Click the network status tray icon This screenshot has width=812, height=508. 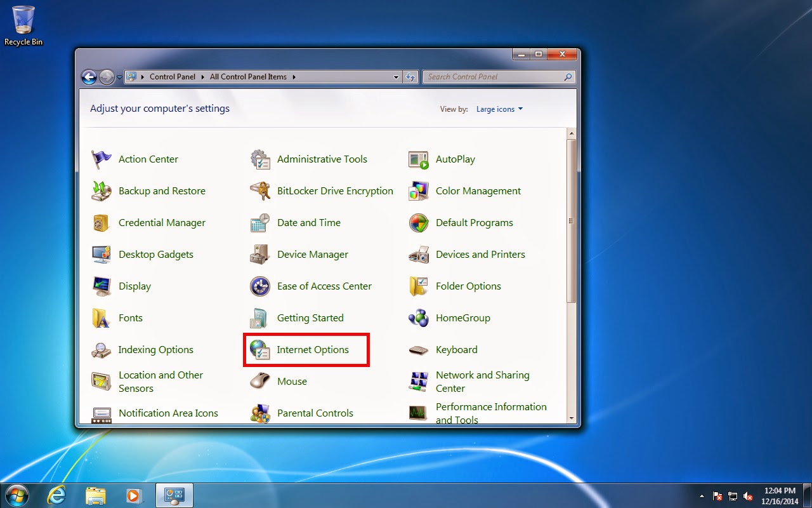(x=733, y=496)
